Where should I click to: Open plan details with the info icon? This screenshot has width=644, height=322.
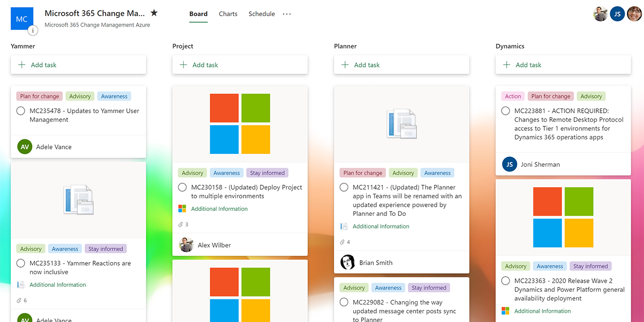(32, 30)
